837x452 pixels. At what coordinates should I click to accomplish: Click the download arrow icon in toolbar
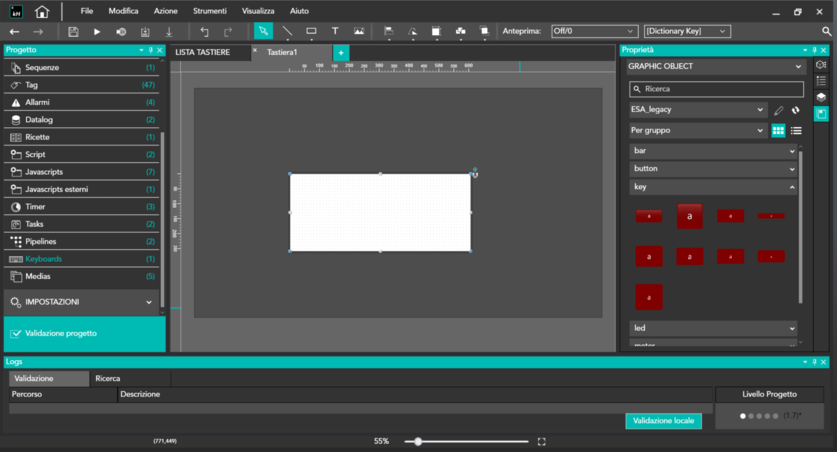(x=169, y=32)
